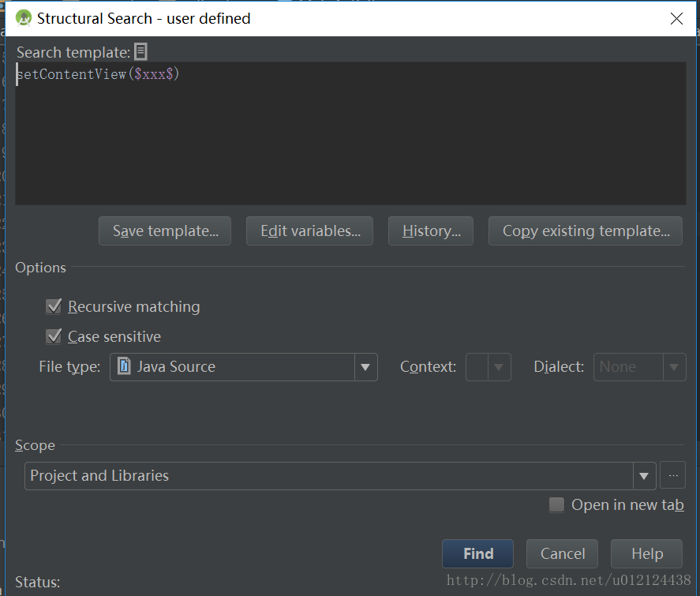Click the setContentView text in template
This screenshot has width=700, height=596.
click(72, 74)
